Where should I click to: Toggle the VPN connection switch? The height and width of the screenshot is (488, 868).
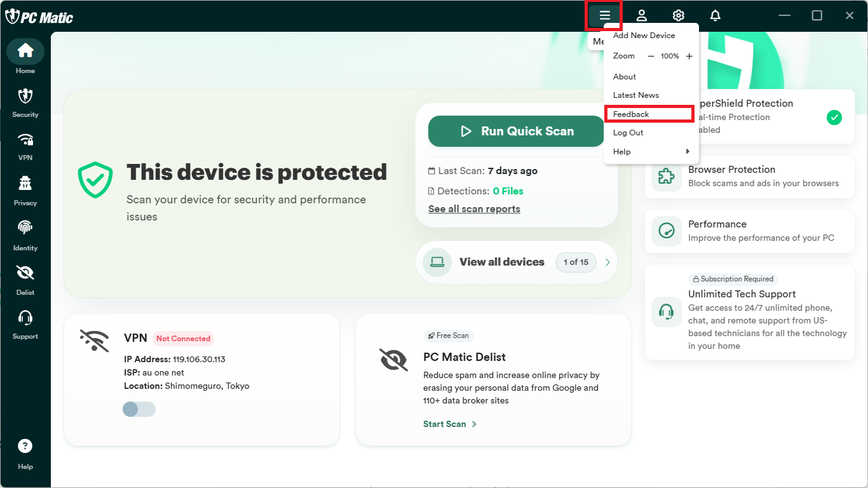click(x=139, y=409)
